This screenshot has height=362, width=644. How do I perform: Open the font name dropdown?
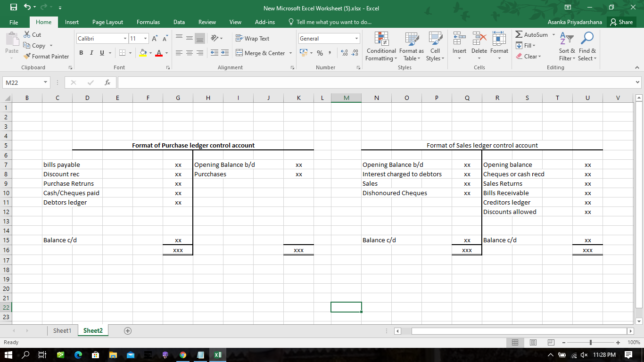click(x=125, y=38)
